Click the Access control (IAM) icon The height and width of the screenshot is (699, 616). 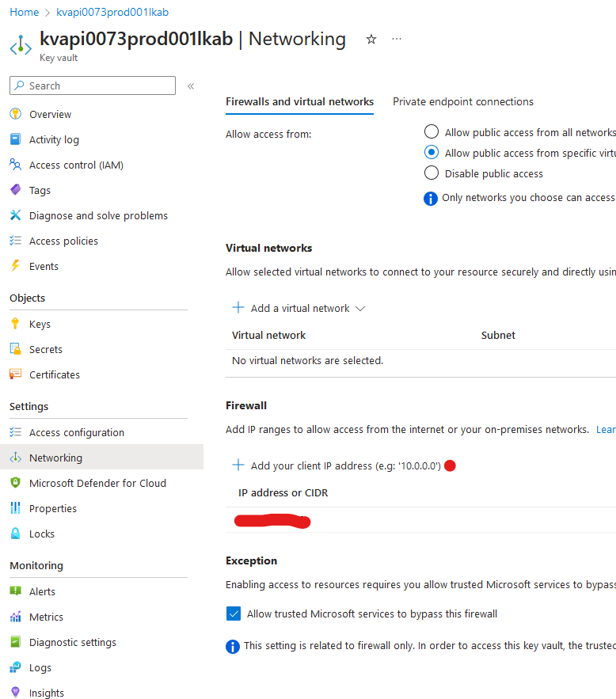[x=16, y=165]
